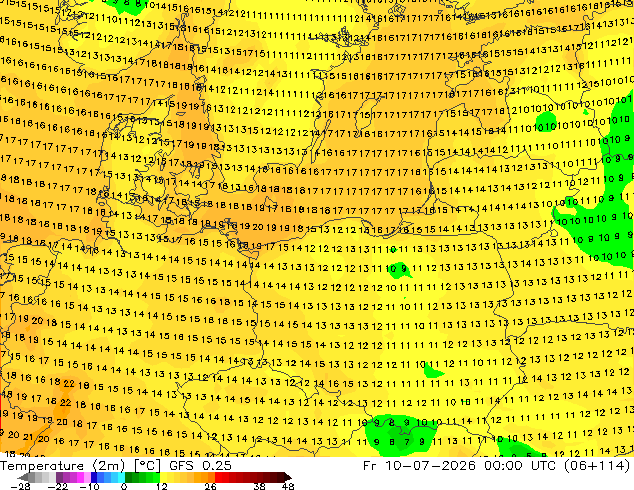
Task: Click the 'GFS 0.25' model label
Action: (x=200, y=466)
